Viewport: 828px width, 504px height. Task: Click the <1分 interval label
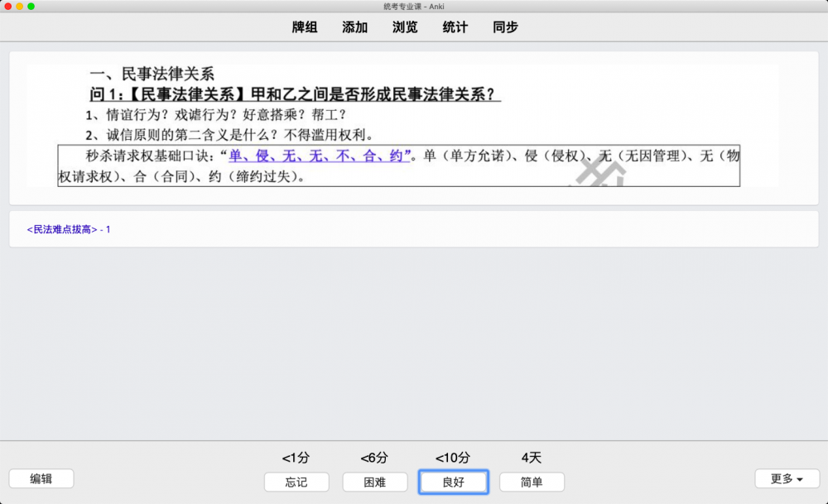296,458
